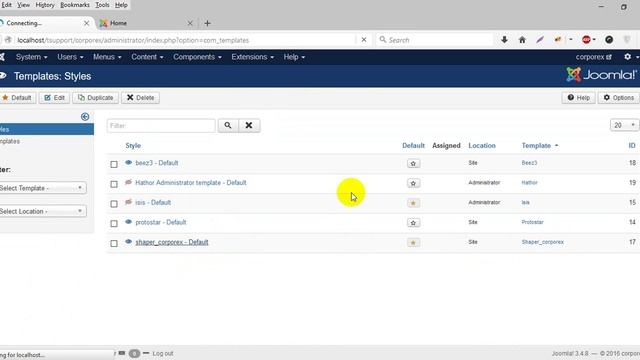
Task: Toggle default star for isis style
Action: click(x=413, y=203)
